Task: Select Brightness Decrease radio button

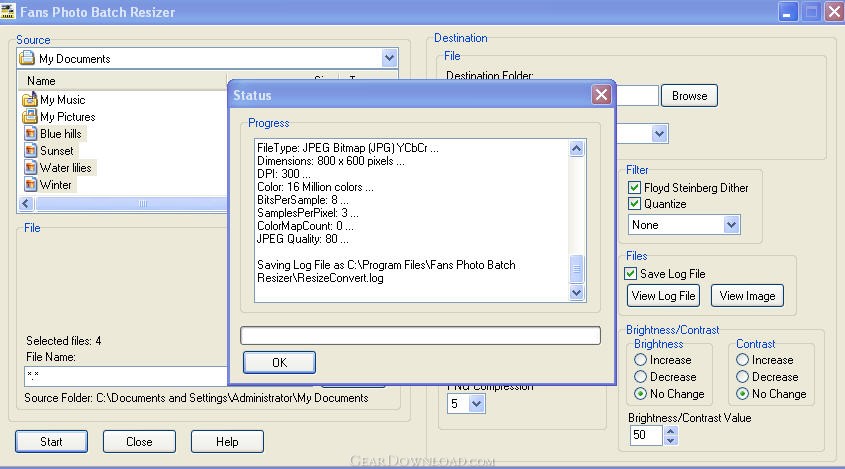Action: coord(640,376)
